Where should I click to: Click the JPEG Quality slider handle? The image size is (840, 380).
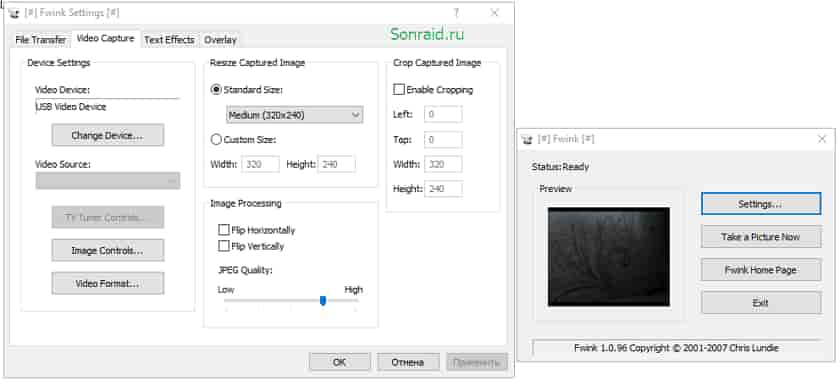click(x=322, y=300)
